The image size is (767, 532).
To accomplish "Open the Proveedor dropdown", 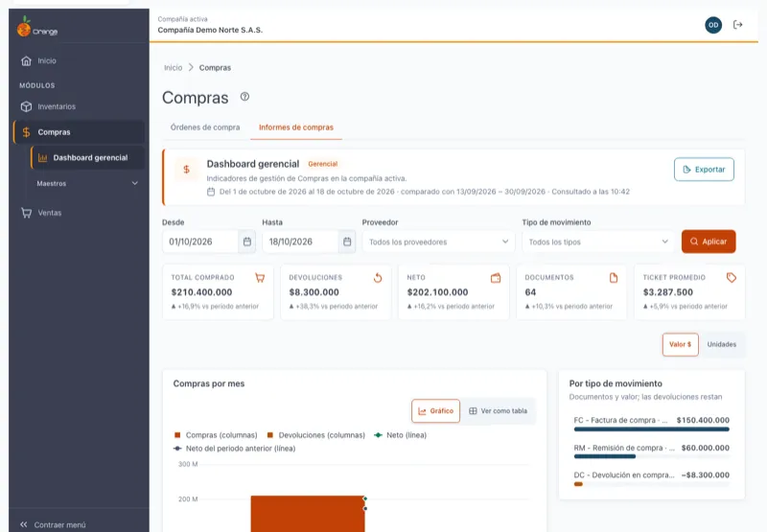I will point(438,243).
